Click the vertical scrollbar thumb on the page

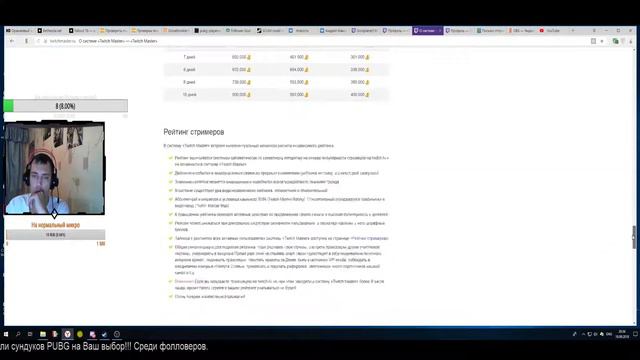(x=634, y=237)
